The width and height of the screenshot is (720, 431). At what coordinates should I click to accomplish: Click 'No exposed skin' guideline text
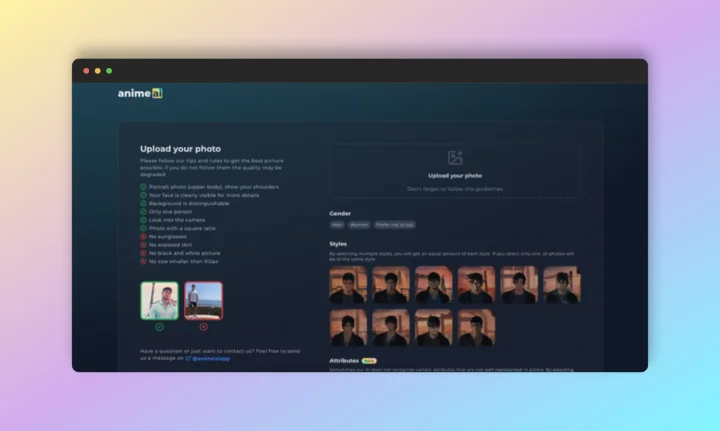point(170,245)
